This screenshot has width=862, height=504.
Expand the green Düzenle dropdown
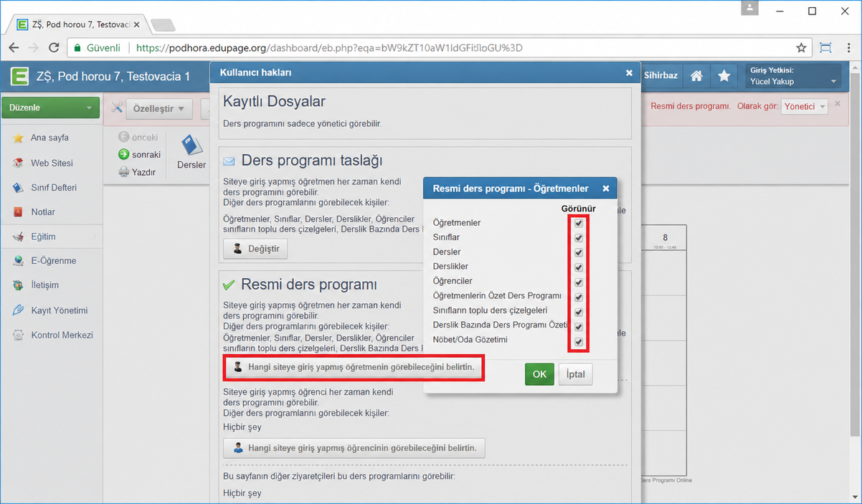click(50, 108)
